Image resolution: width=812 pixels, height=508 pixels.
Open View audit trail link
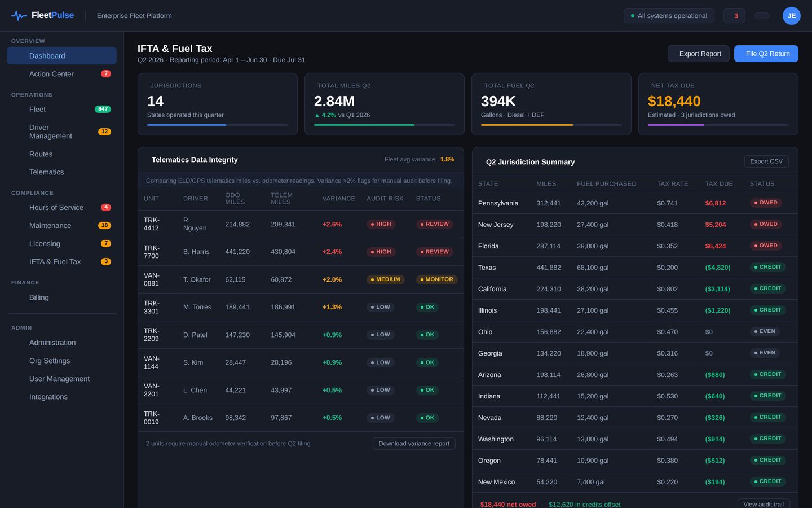pos(764,504)
